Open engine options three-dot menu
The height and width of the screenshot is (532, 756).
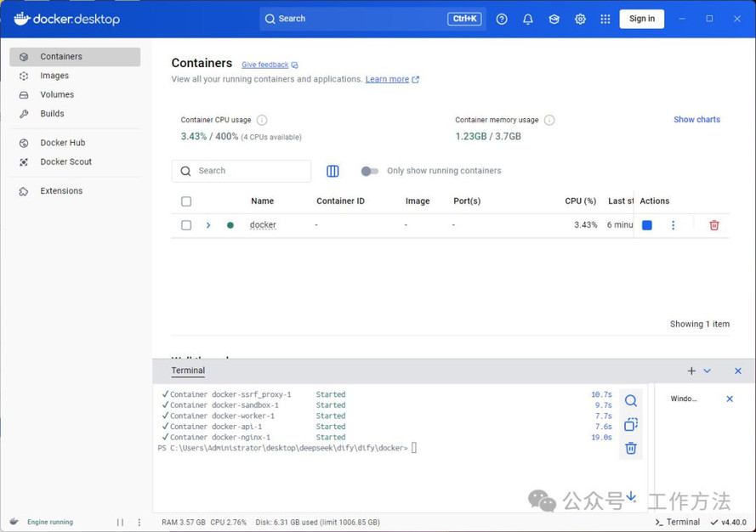coord(139,523)
